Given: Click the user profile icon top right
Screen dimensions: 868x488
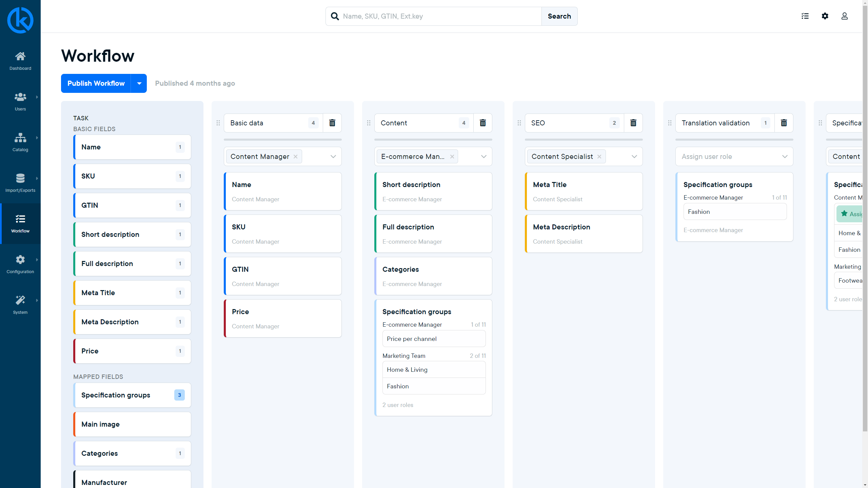Looking at the screenshot, I should (x=845, y=16).
